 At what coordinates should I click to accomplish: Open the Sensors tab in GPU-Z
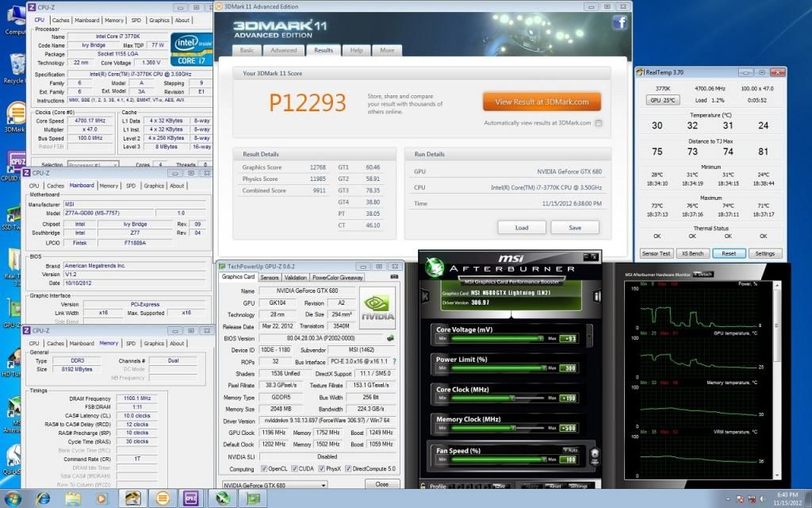(270, 277)
